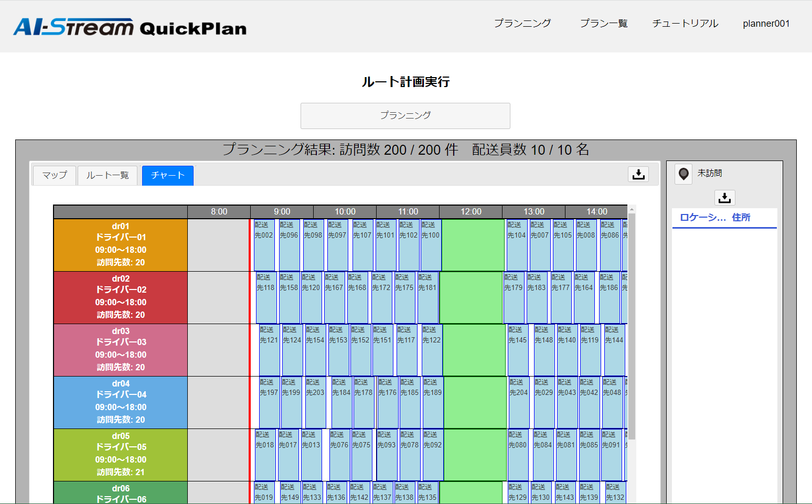Open プランニング in the top navigation
The height and width of the screenshot is (504, 812).
click(522, 24)
